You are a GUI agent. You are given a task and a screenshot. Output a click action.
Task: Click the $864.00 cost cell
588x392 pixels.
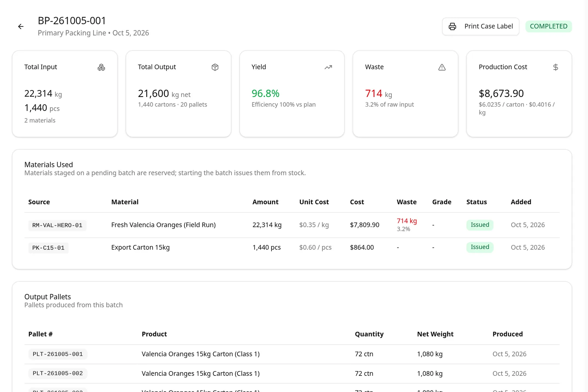[x=362, y=248]
